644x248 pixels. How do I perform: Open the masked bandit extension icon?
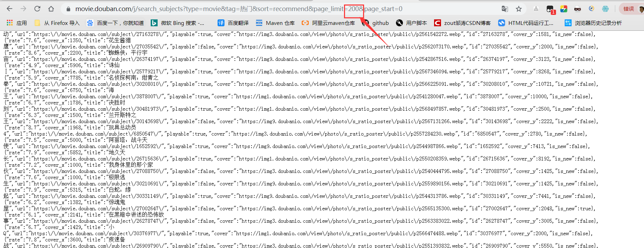tap(577, 9)
